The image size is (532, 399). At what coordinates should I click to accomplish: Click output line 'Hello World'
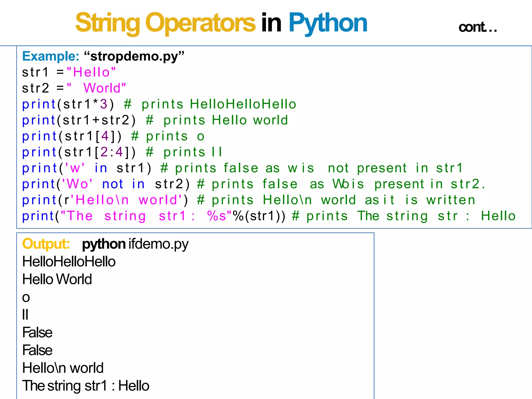point(57,279)
